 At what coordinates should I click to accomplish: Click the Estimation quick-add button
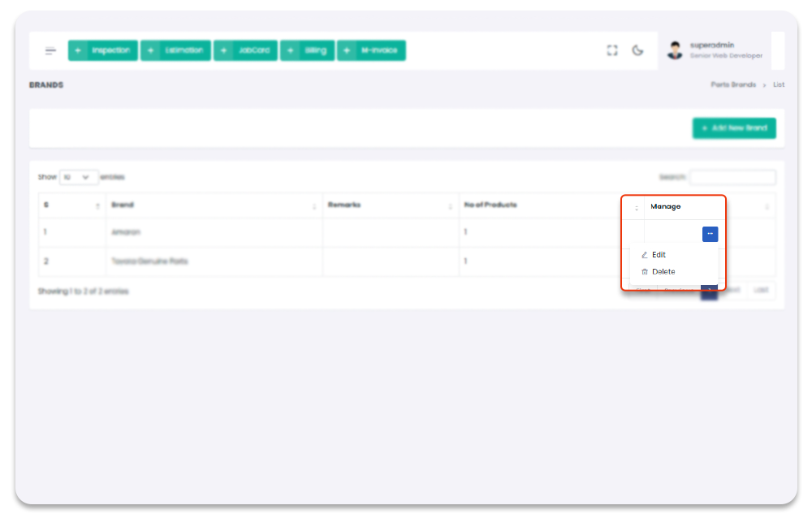pos(175,50)
